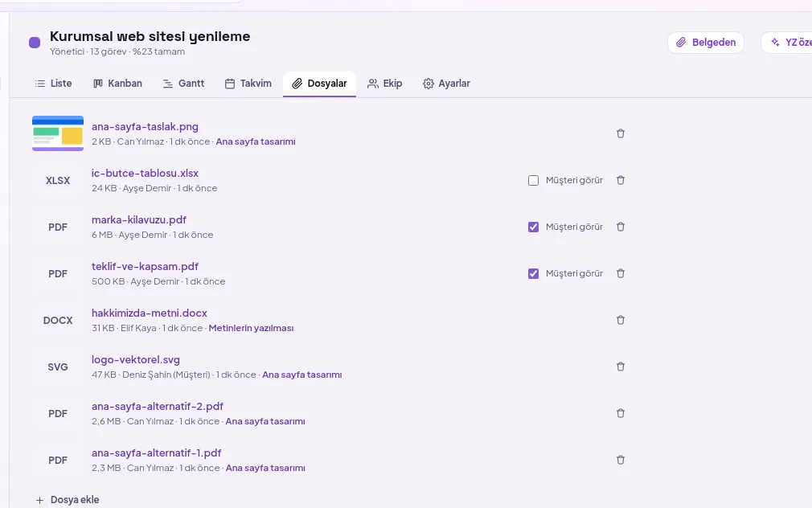
Task: Select the Dosyalar tab
Action: 319,84
